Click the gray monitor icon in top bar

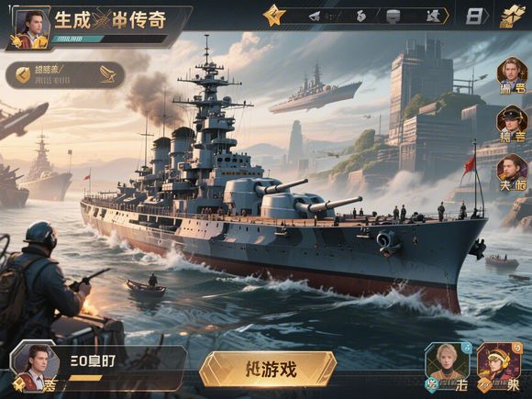(393, 17)
